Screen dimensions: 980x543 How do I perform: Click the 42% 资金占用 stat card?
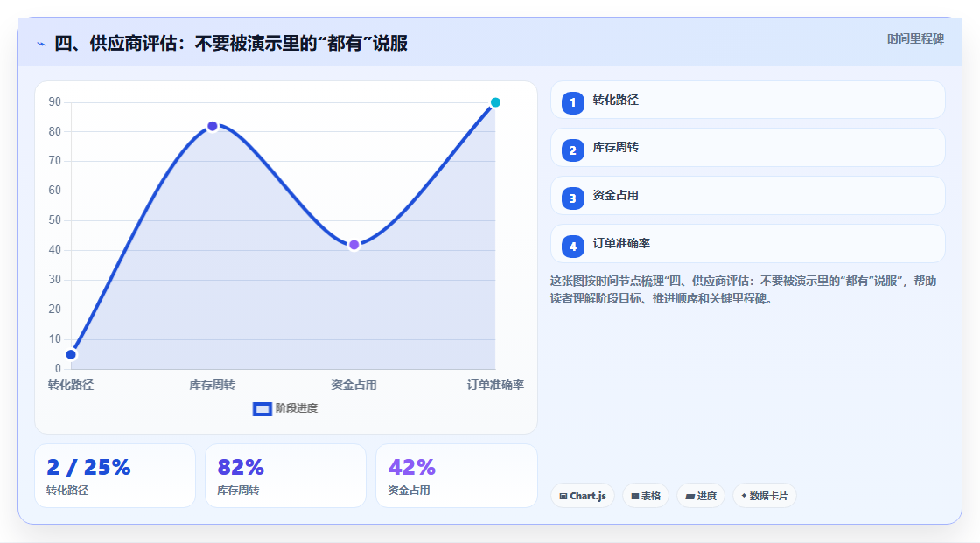click(456, 476)
